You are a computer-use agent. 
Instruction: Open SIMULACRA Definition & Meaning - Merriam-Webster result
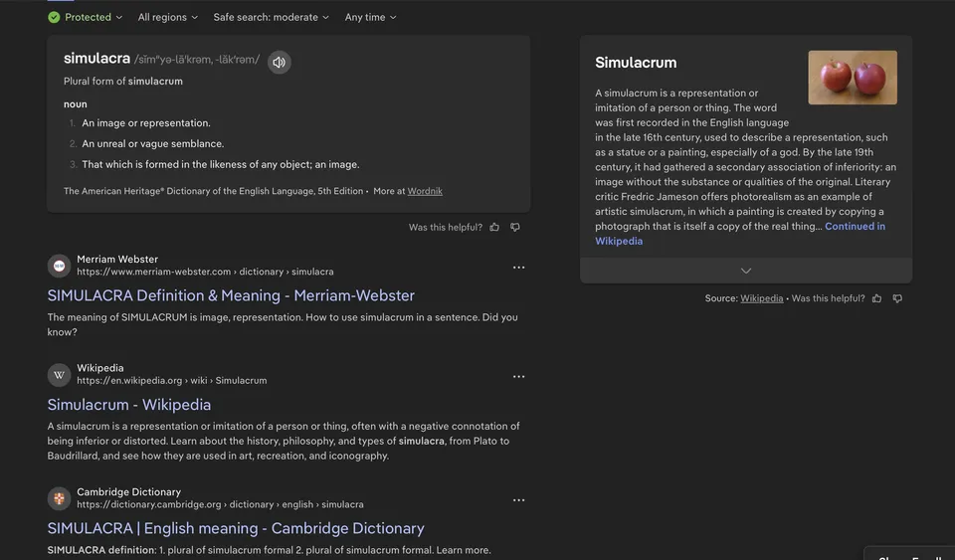[231, 295]
